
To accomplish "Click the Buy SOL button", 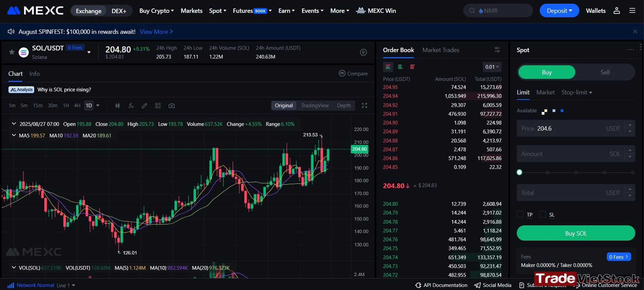I will click(x=576, y=233).
